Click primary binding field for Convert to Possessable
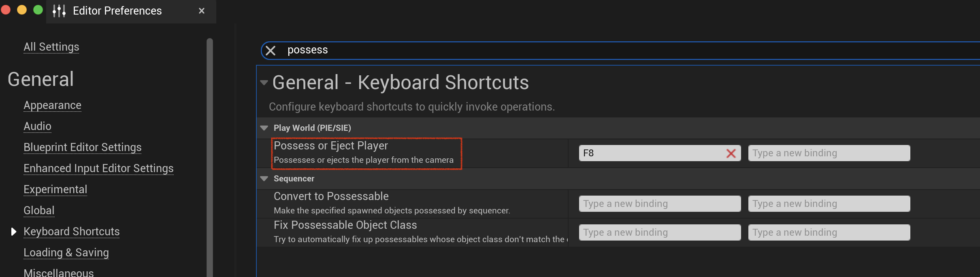 coord(660,204)
